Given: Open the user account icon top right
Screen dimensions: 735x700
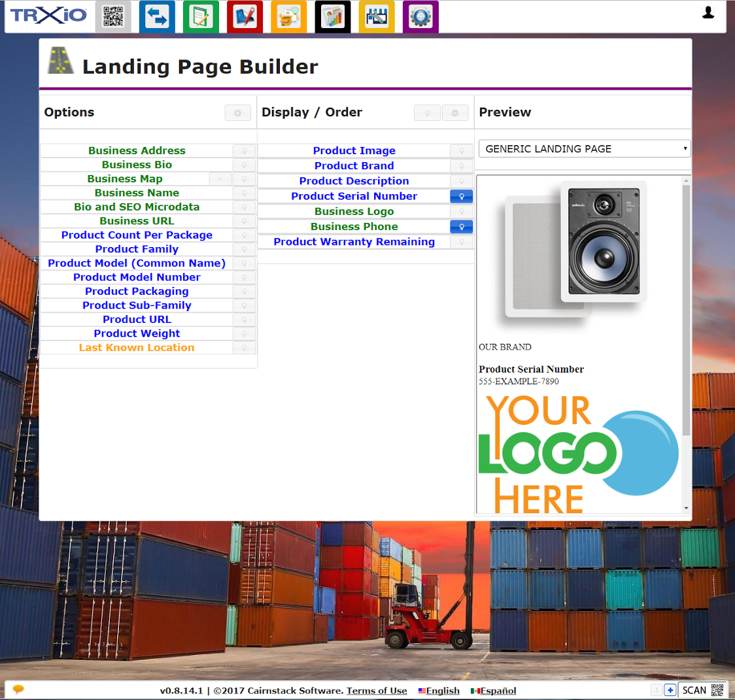Looking at the screenshot, I should pos(708,12).
